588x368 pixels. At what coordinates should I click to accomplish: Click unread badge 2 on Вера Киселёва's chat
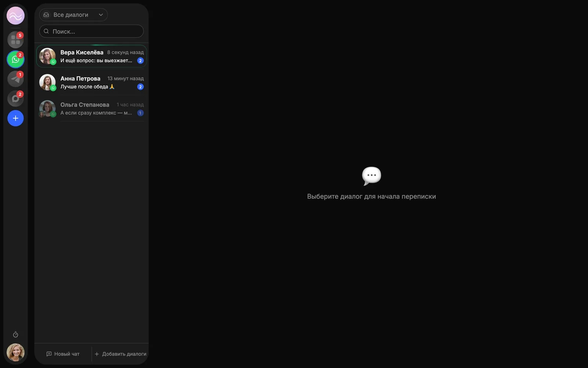coord(140,61)
